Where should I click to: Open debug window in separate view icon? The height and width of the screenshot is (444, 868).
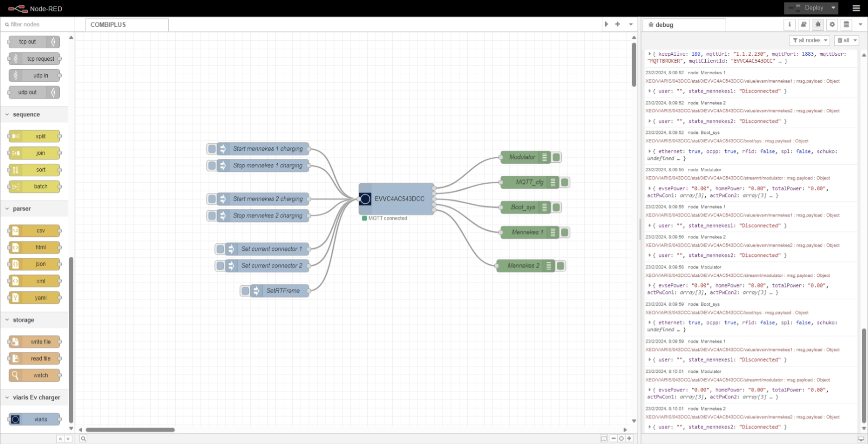(861, 439)
